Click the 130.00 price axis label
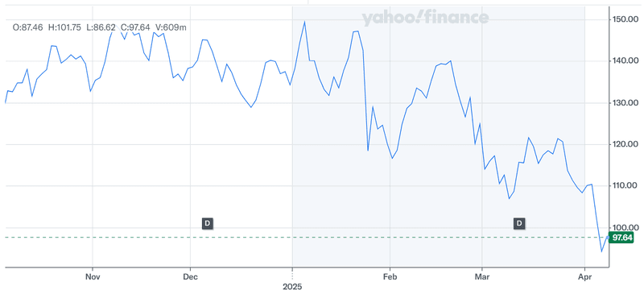 pos(625,102)
